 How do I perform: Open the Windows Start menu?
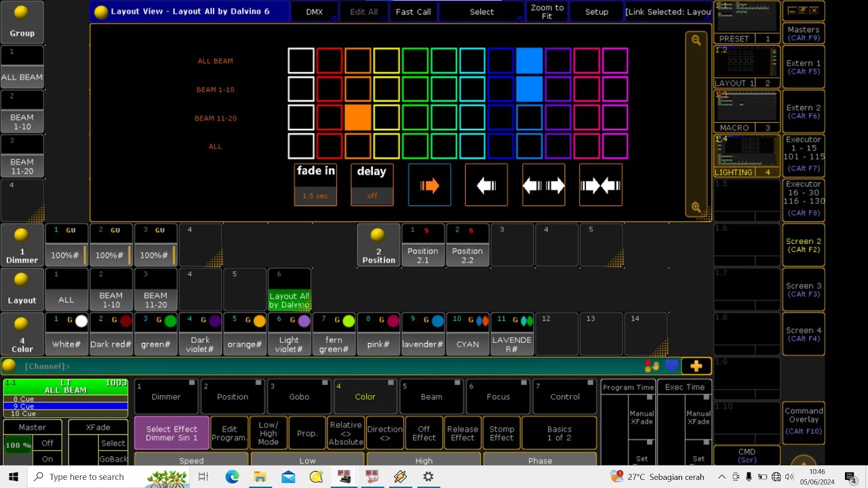point(14,476)
